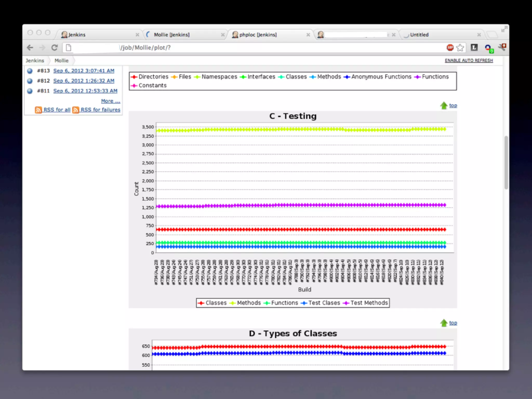Click the blue status ball for build #813
This screenshot has width=532, height=399.
tap(30, 71)
